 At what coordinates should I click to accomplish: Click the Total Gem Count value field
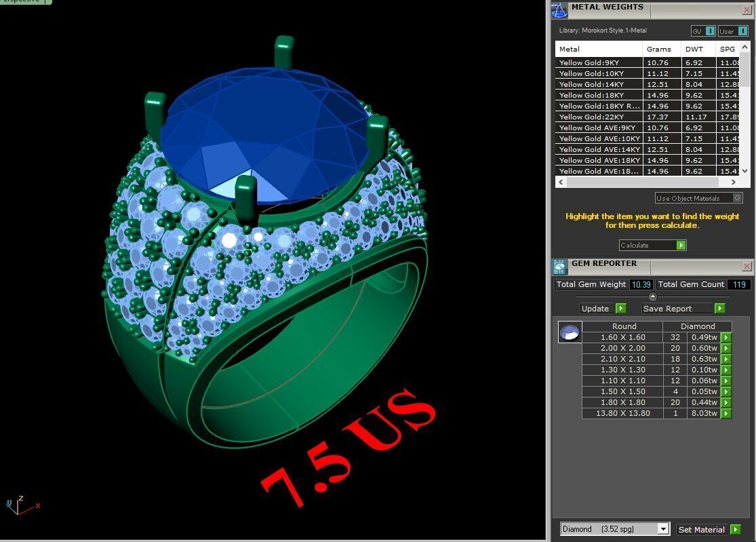[x=739, y=284]
